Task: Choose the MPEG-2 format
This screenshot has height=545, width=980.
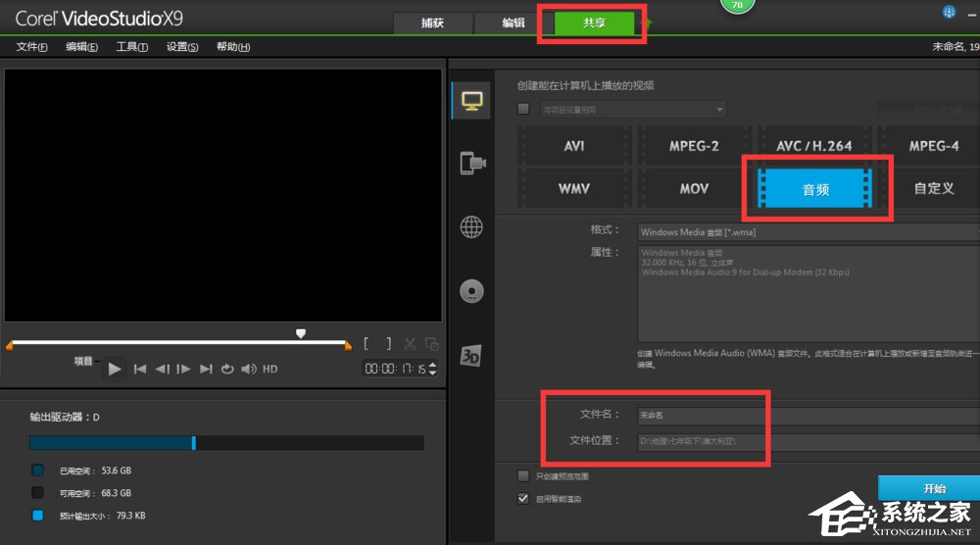Action: pos(694,146)
